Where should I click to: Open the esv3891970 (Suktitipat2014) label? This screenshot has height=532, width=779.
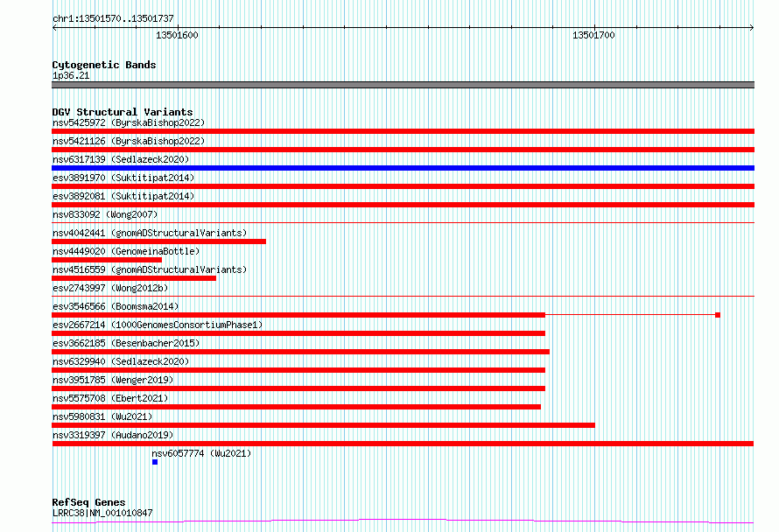point(123,178)
